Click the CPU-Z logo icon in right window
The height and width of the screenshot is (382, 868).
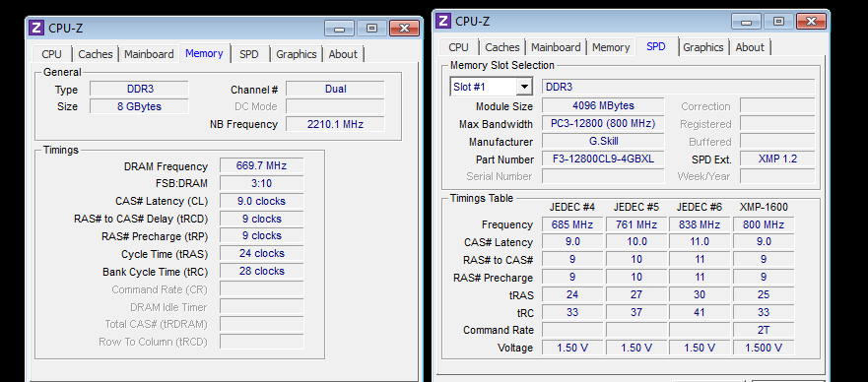(443, 21)
